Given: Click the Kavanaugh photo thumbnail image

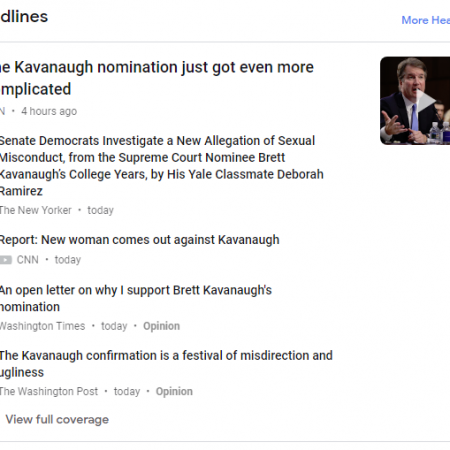Looking at the screenshot, I should point(415,101).
